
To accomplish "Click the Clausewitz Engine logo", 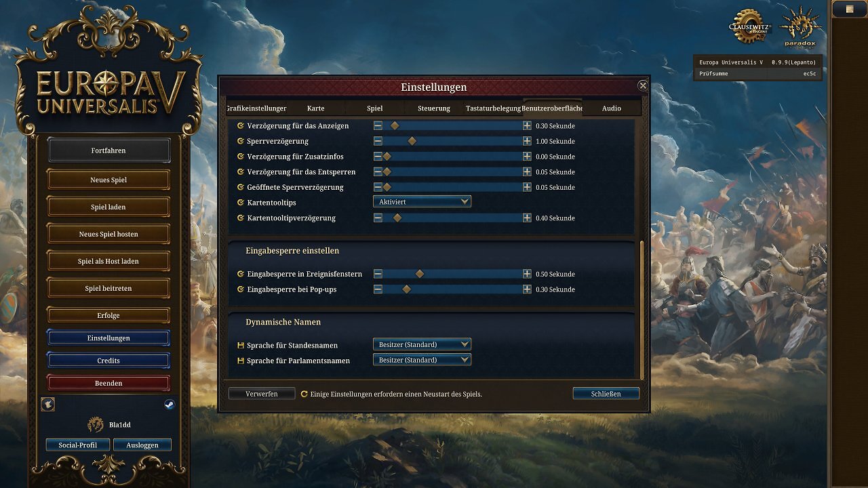I will (749, 28).
